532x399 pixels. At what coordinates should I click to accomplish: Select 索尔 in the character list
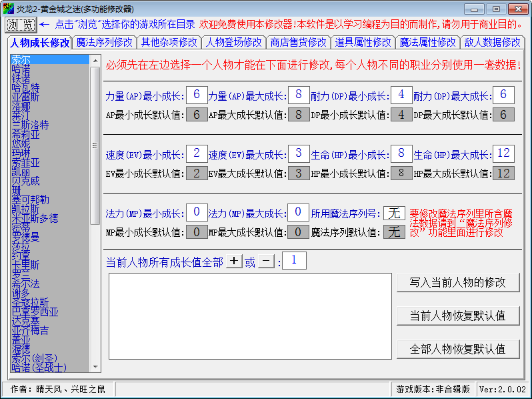point(50,60)
